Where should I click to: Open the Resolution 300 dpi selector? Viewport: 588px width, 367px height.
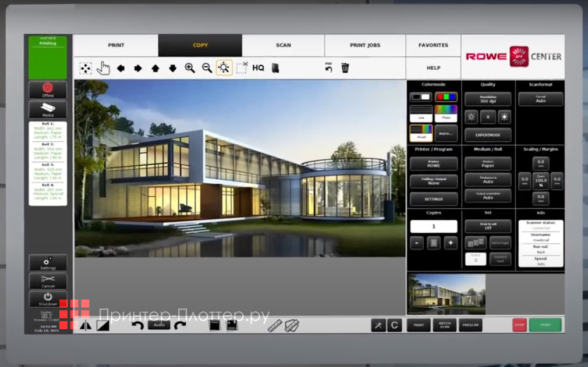pyautogui.click(x=488, y=99)
